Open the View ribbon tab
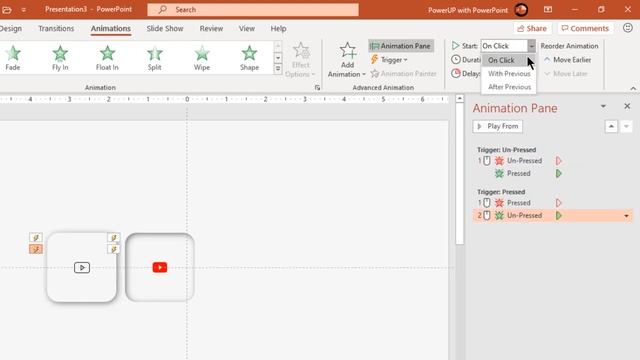This screenshot has width=640, height=360. pyautogui.click(x=247, y=29)
